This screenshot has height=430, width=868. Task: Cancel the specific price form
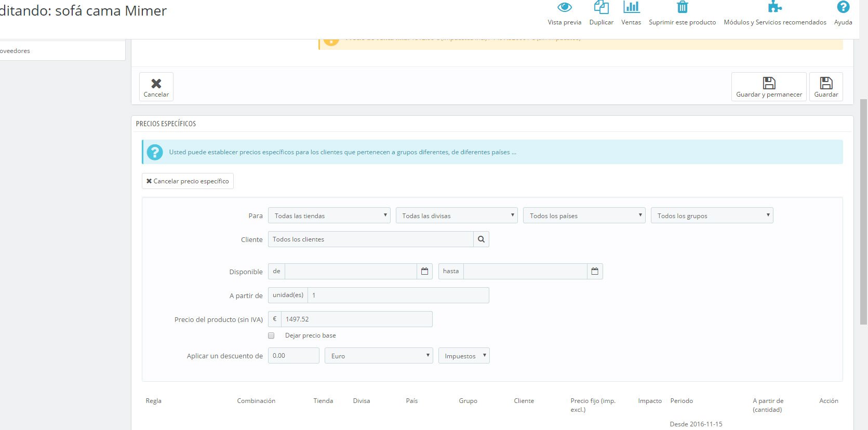coord(188,181)
